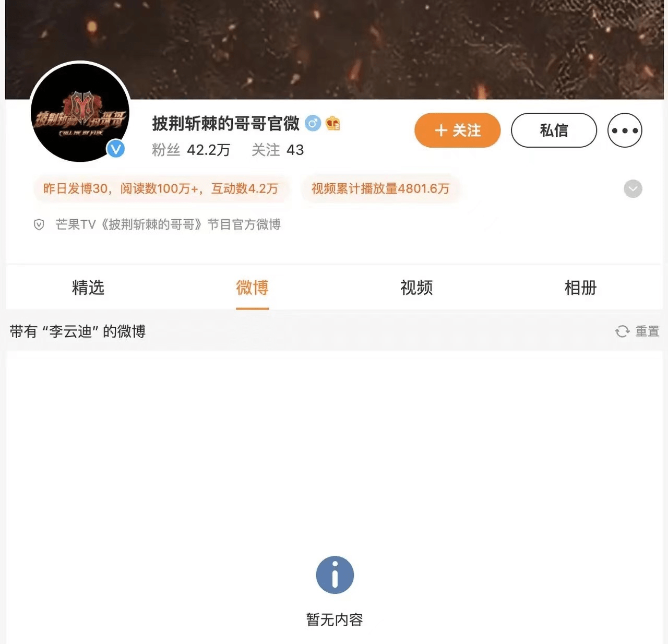Send a private message via 私信
Screen dimensions: 668x644
pyautogui.click(x=554, y=130)
